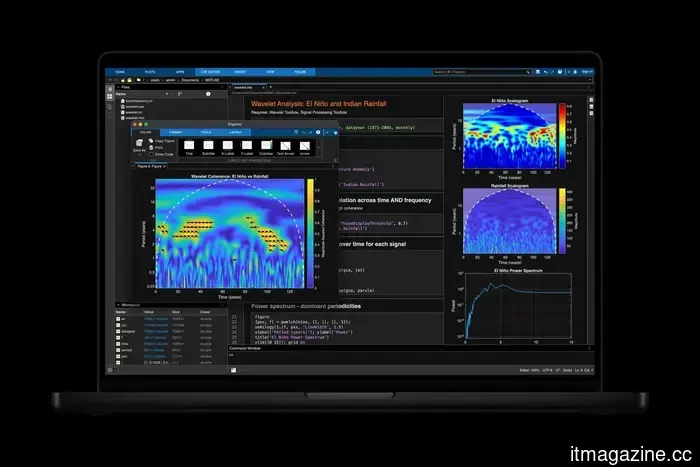The image size is (700, 467).
Task: Click the Subtitle icon in the Figure ribbon
Action: point(207,146)
